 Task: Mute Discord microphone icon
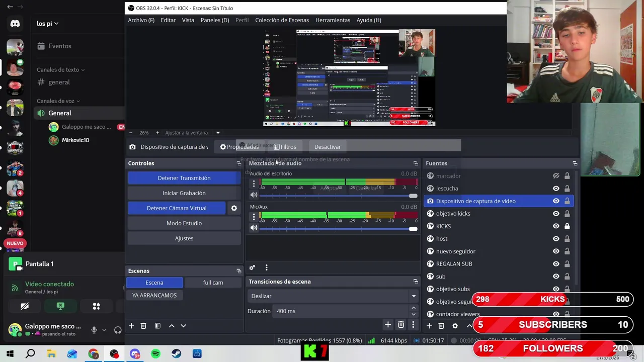click(x=94, y=330)
